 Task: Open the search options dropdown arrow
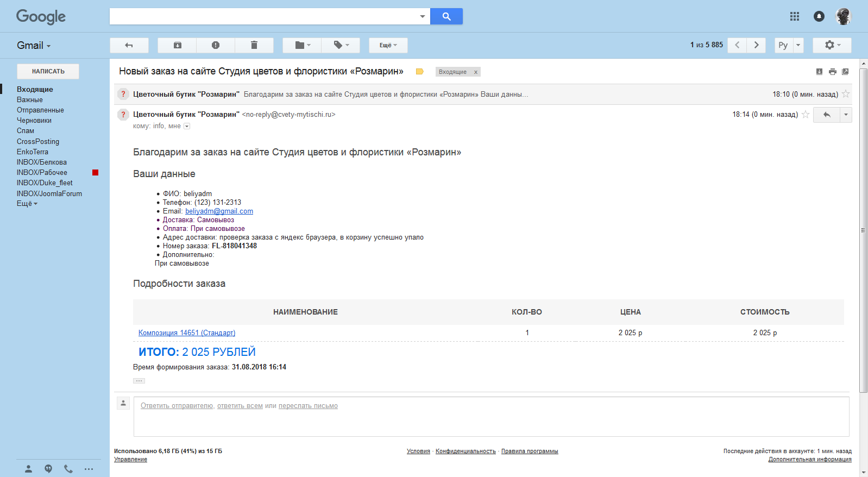tap(422, 16)
